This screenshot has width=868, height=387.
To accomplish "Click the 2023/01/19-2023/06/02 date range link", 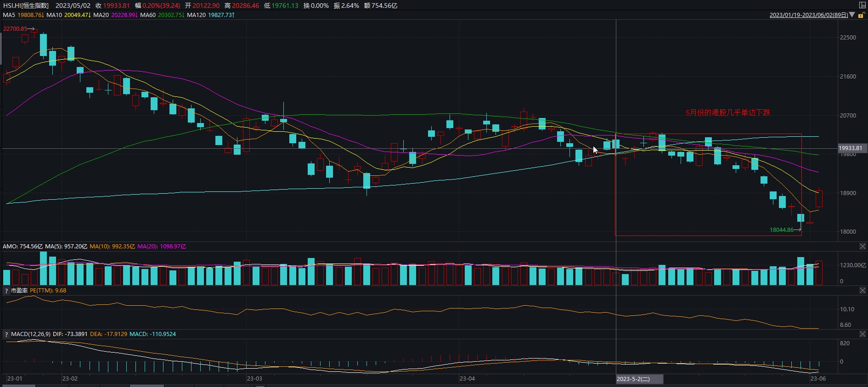I will click(808, 15).
